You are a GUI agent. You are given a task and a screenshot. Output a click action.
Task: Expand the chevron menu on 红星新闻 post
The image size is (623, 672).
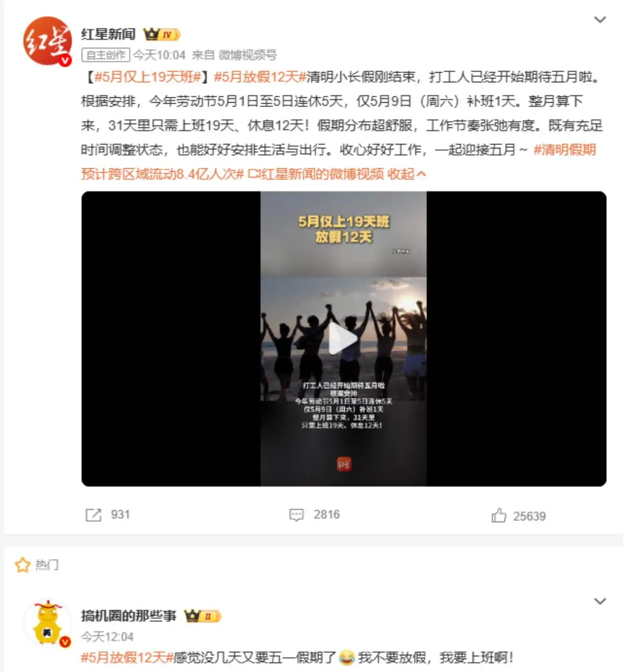coord(600,20)
